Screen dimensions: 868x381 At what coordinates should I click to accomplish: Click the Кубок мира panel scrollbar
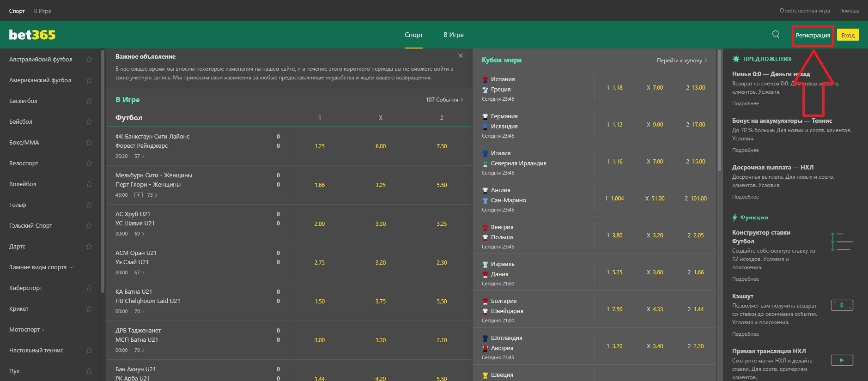click(x=719, y=111)
